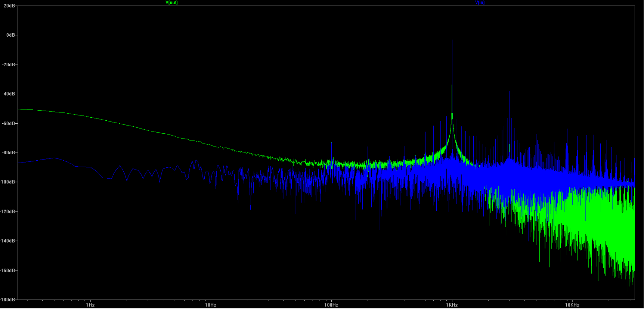
Task: Click the 20dB vertical axis label
Action: [9, 6]
